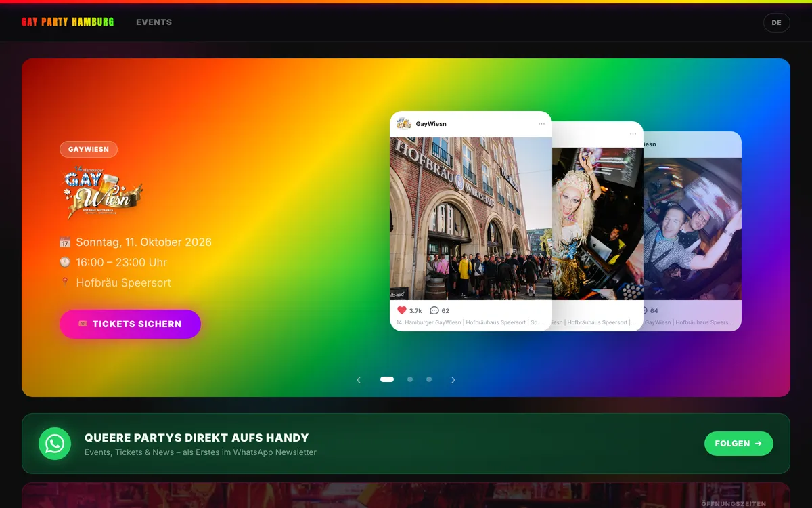The width and height of the screenshot is (812, 508).
Task: Open the three-dot menu on front post card
Action: coord(541,124)
